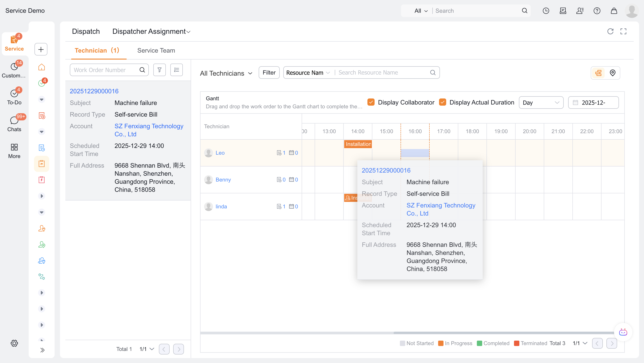This screenshot has height=363, width=644.
Task: Click the Dispatch tab title
Action: [x=86, y=32]
